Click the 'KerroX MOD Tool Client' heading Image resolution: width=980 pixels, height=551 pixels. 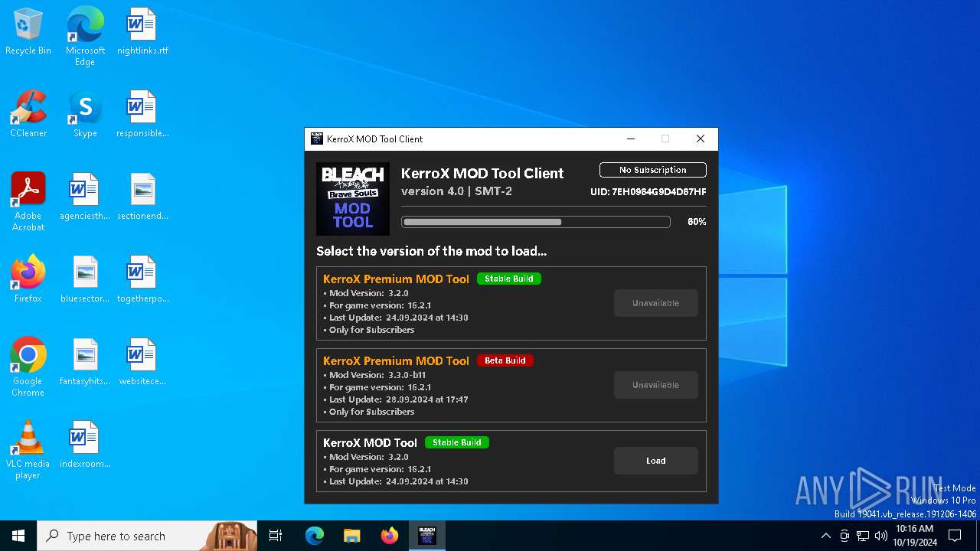pos(482,173)
